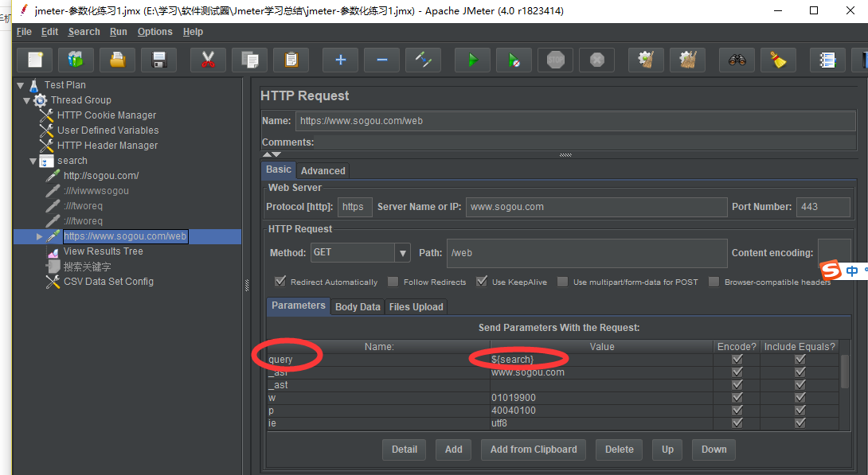Clear all results with double broom icon
Viewport: 868px width, 475px height.
coord(687,60)
